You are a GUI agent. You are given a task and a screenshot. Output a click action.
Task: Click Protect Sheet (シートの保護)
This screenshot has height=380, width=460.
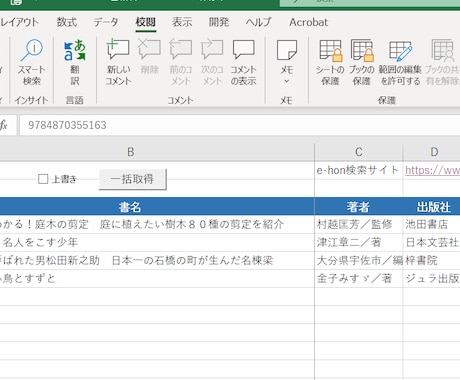click(330, 62)
